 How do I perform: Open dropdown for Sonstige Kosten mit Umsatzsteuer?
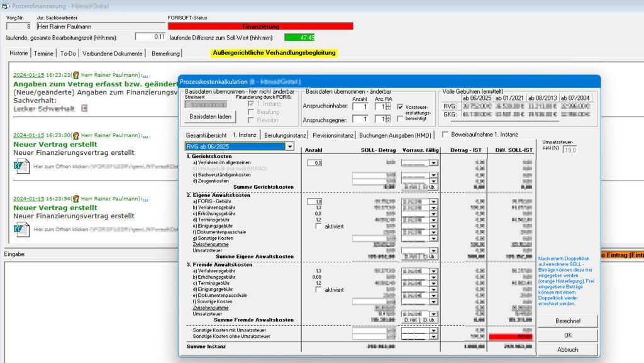433,330
